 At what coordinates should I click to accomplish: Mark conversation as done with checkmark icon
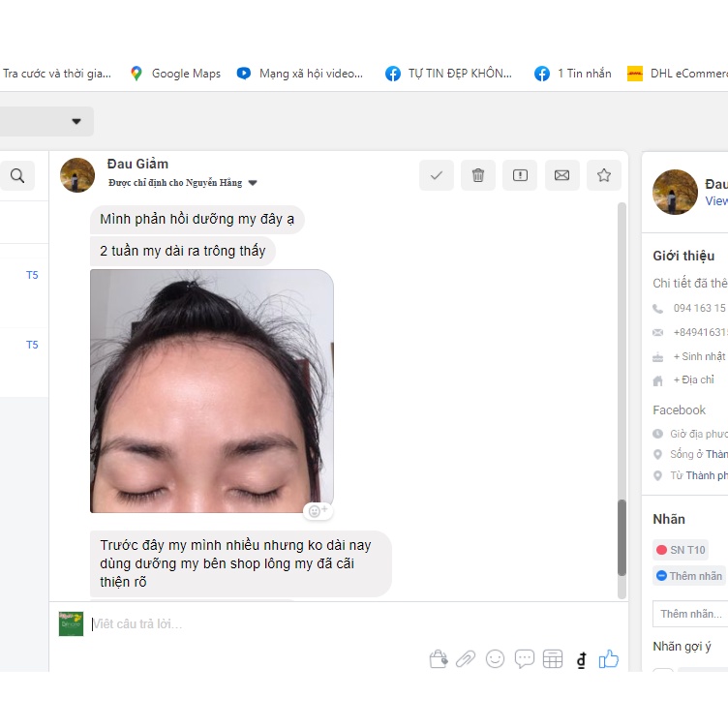tap(437, 175)
